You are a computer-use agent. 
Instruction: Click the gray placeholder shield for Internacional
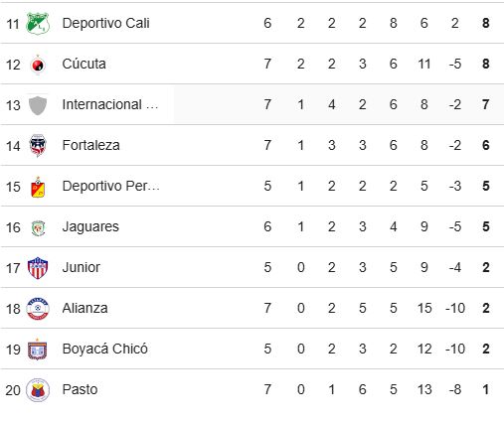point(38,105)
